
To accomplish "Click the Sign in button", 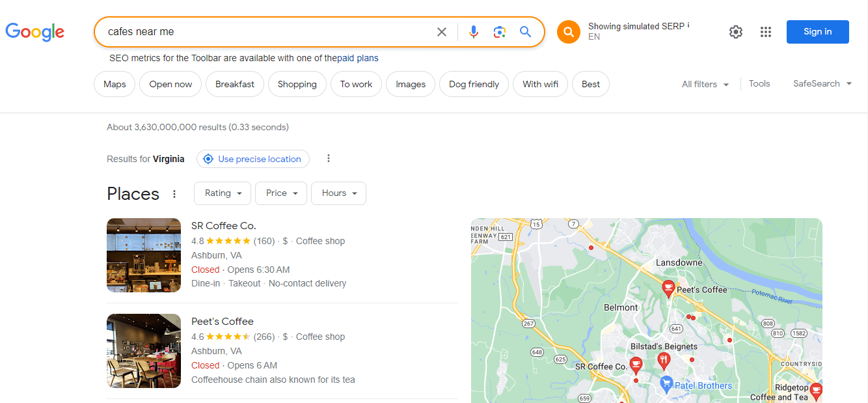I will coord(817,32).
